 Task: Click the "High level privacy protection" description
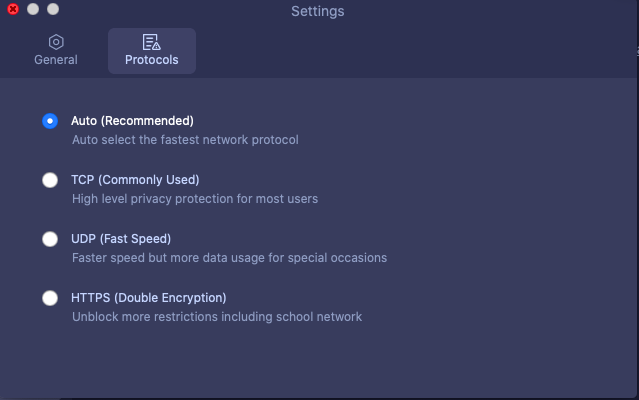pyautogui.click(x=195, y=199)
